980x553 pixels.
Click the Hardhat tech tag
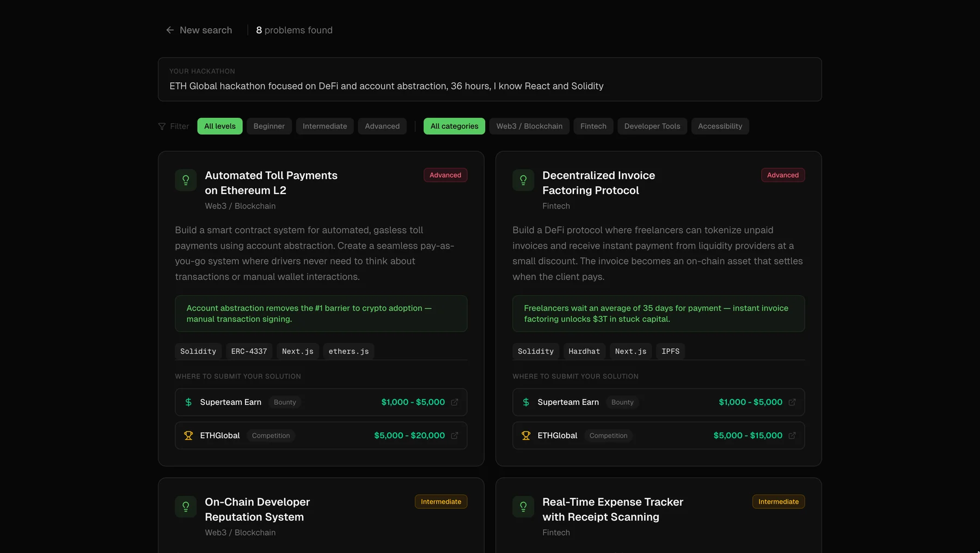[584, 351]
